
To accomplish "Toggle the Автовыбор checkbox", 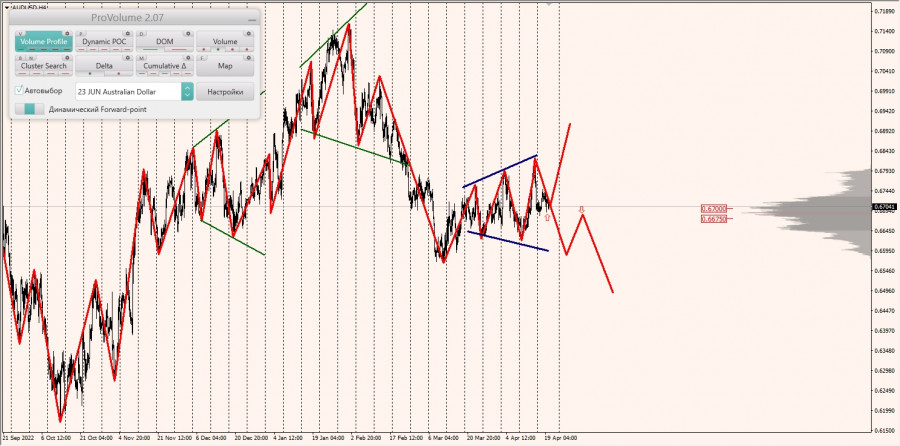I will [20, 90].
